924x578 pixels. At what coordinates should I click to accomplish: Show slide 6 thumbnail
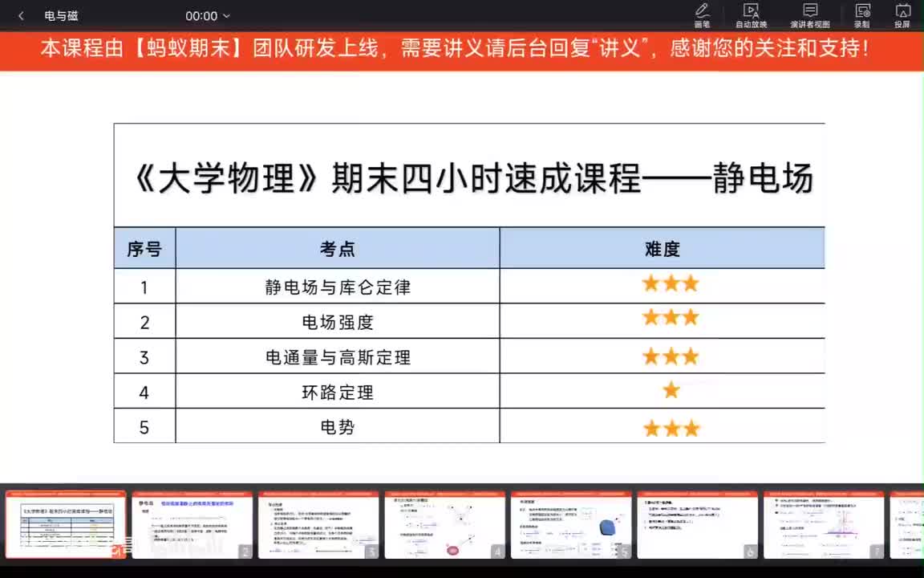click(697, 524)
